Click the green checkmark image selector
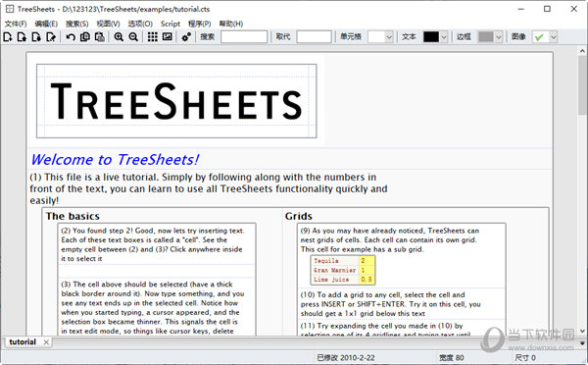The width and height of the screenshot is (588, 365). 540,37
